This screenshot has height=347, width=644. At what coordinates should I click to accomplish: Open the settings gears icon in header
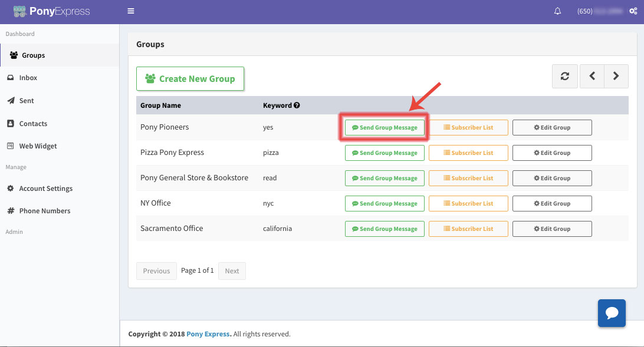(633, 11)
